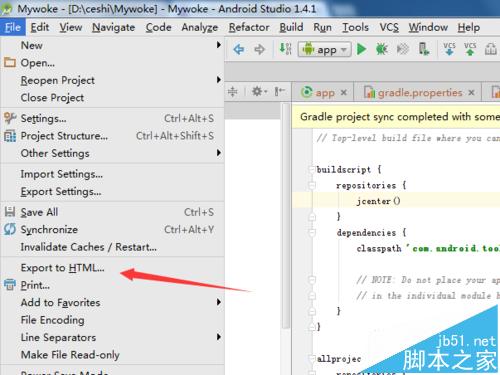500x375 pixels.
Task: Click the hide project pane icon
Action: click(279, 91)
